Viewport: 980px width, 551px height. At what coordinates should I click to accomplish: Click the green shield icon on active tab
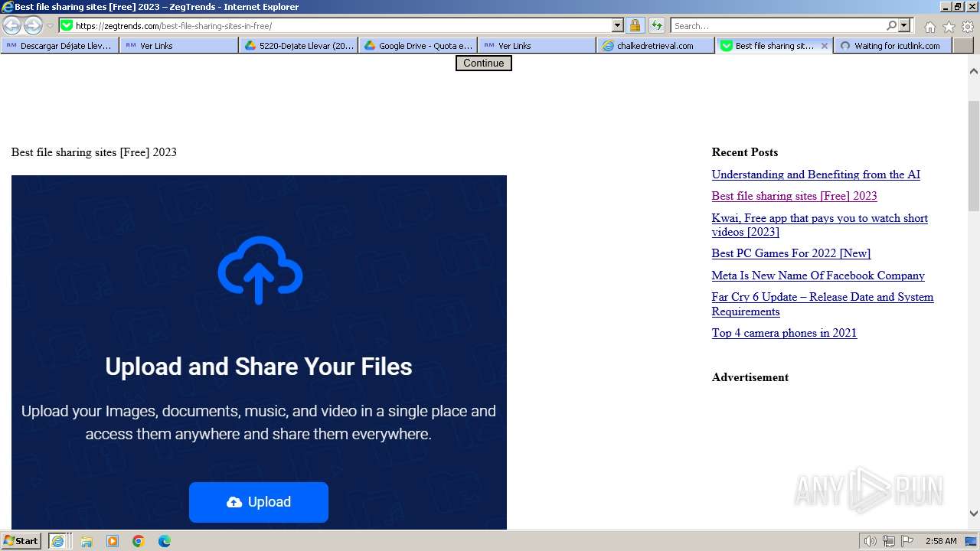point(727,46)
